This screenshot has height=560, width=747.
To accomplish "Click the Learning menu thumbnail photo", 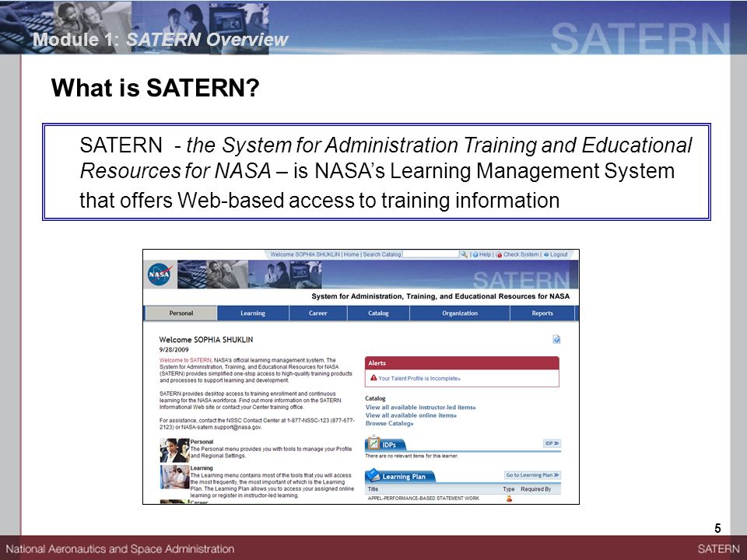I will [174, 477].
